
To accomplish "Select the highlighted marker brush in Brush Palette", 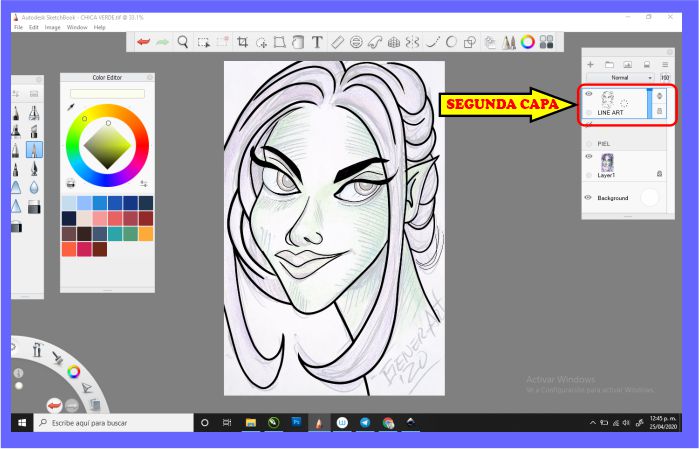I will 34,149.
